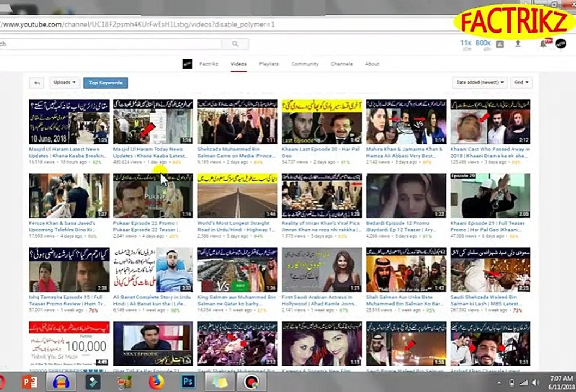Screen dimensions: 576x392
Task: Click the Factrikz channel logo icon
Action: click(x=187, y=64)
